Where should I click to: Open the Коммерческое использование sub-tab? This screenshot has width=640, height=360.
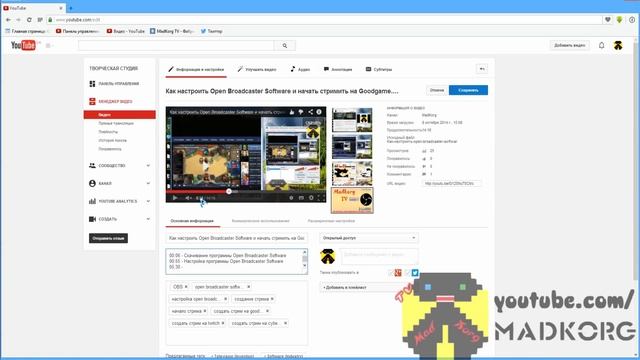260,221
